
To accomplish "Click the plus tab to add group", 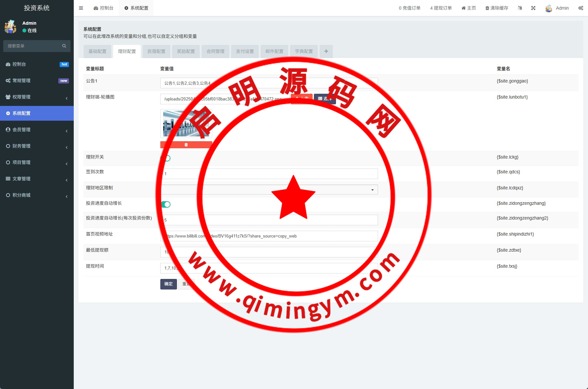I will point(326,51).
